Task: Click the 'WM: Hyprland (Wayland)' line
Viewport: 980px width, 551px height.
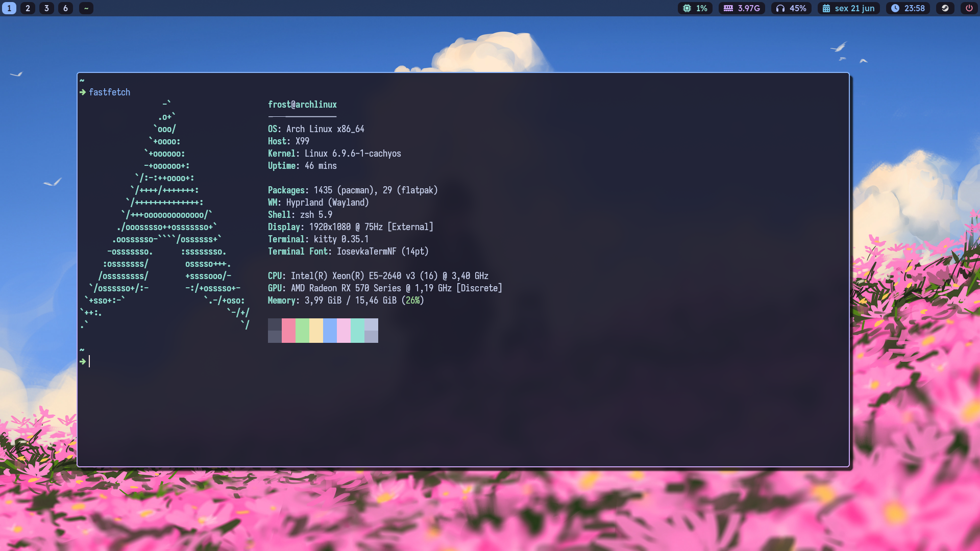Action: (318, 203)
